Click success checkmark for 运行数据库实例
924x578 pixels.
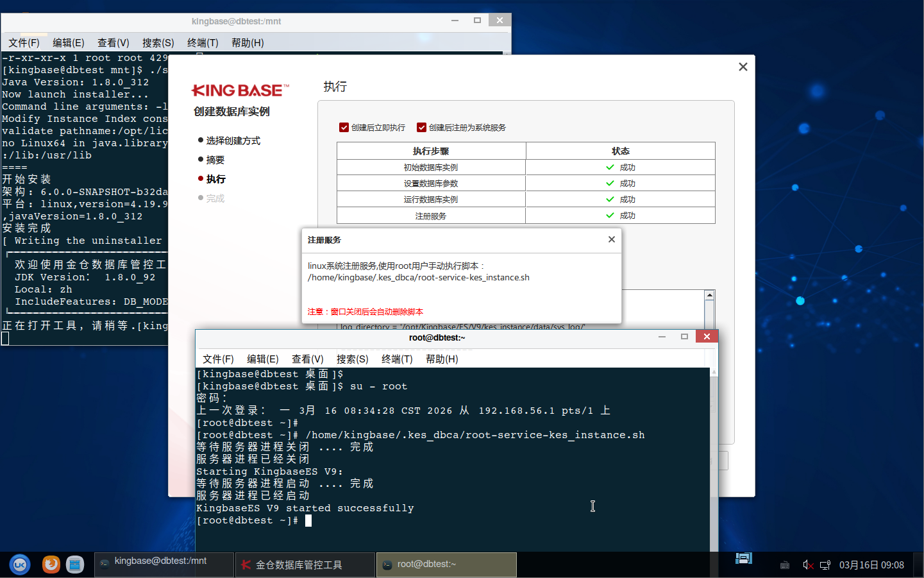[x=610, y=200]
